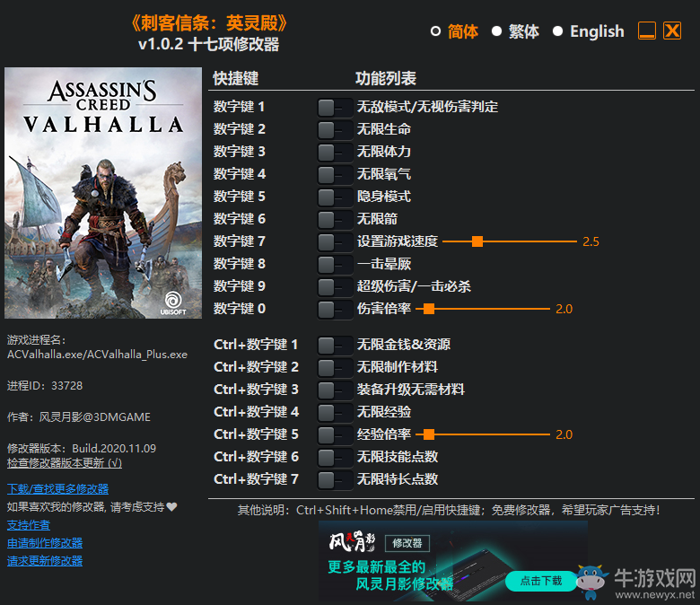Click the 快捷键 column header
The width and height of the screenshot is (700, 605).
pyautogui.click(x=236, y=79)
